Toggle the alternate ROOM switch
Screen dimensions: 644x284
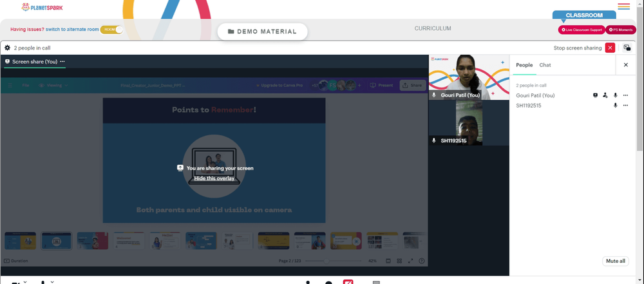111,30
